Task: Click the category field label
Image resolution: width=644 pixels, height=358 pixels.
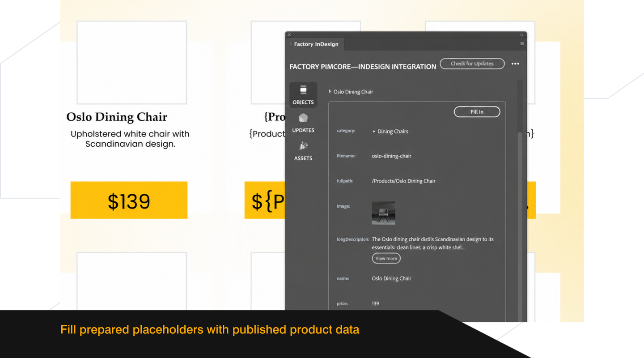Action: pos(346,131)
